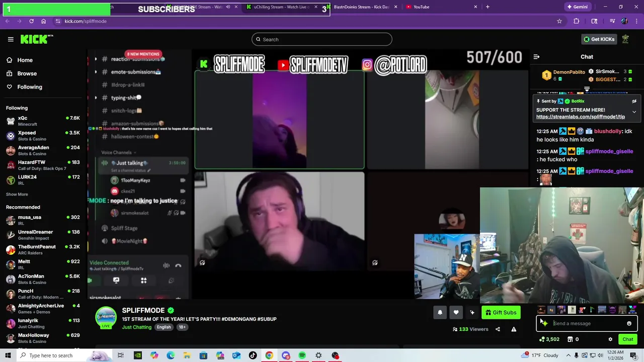The height and width of the screenshot is (362, 644).
Task: Click the Gift Subs button
Action: pos(501,312)
